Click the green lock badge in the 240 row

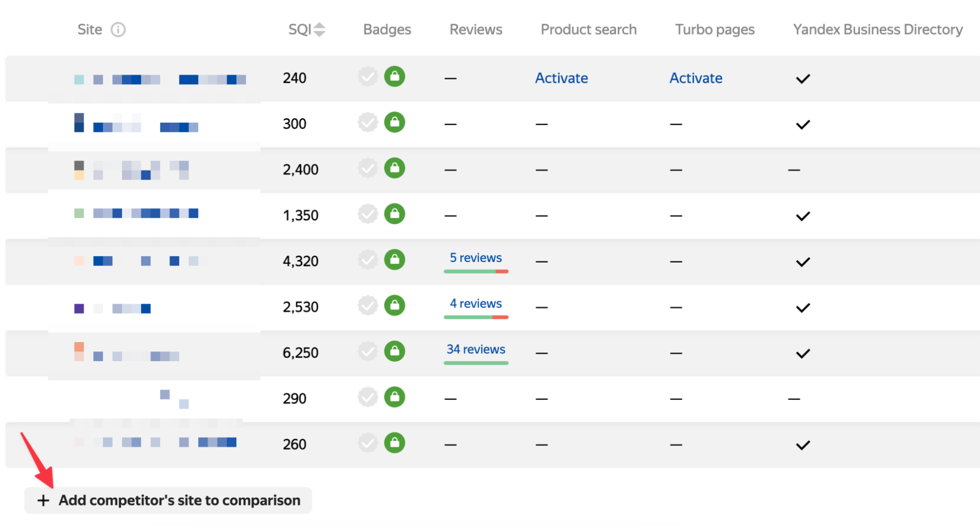(395, 77)
